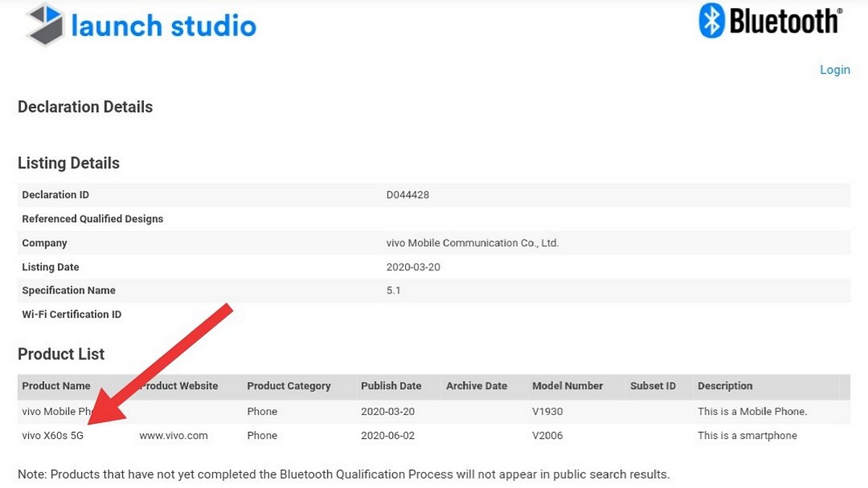Click publish date 2020-06-02 cell
868x488 pixels.
[387, 435]
